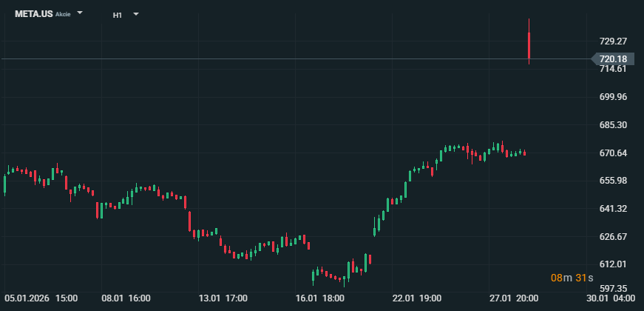Click the 05.01.2026 15:00 time label
This screenshot has width=644, height=311.
42,298
